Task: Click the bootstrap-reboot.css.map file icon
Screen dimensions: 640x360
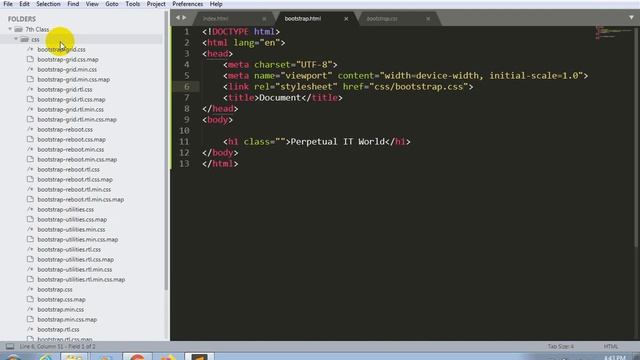Action: pos(30,139)
